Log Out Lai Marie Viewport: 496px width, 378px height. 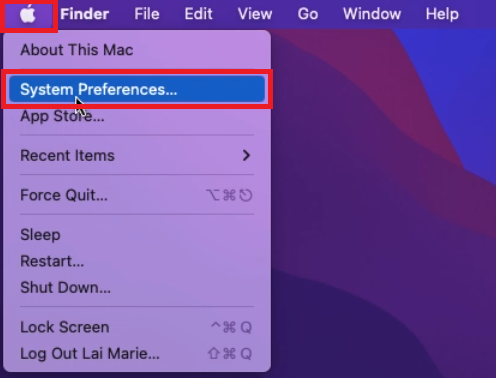[137, 353]
